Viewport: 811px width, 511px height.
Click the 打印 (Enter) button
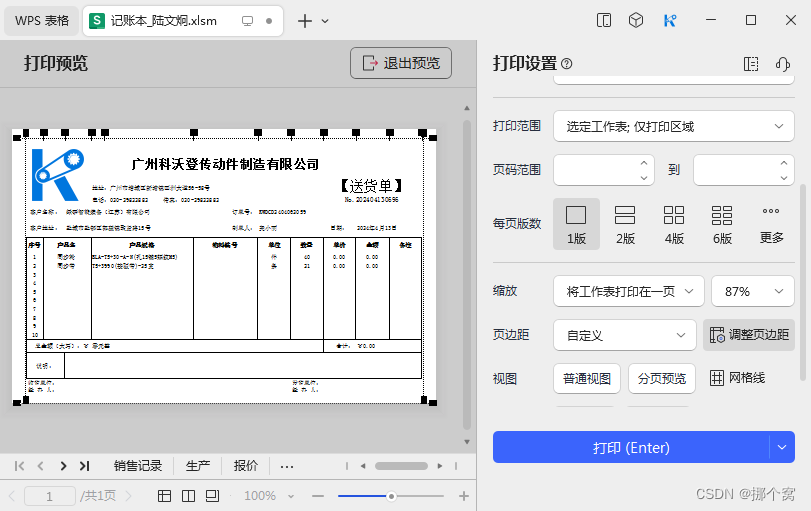(630, 447)
